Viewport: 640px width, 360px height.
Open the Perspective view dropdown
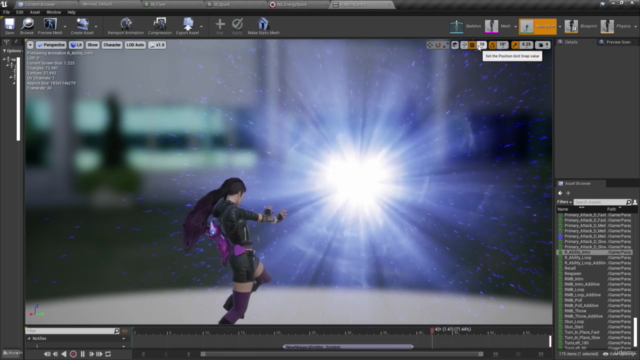click(51, 45)
